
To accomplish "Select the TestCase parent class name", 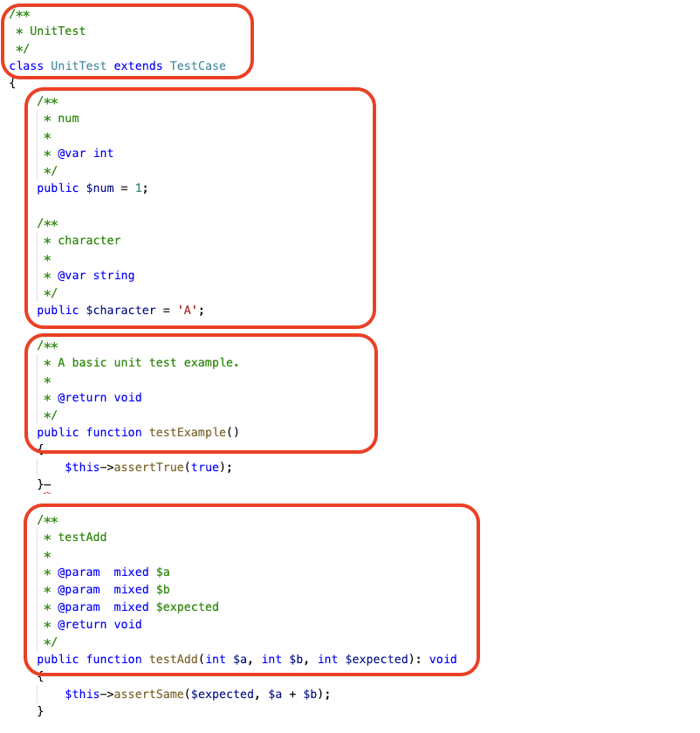I will [x=197, y=65].
